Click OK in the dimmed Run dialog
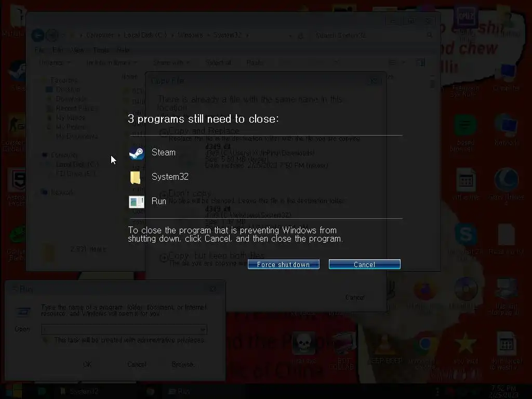Screen dimensions: 532x399 [87, 364]
